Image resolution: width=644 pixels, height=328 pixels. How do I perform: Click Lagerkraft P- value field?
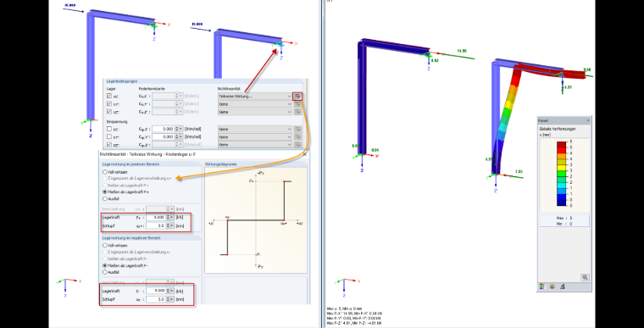tap(156, 291)
